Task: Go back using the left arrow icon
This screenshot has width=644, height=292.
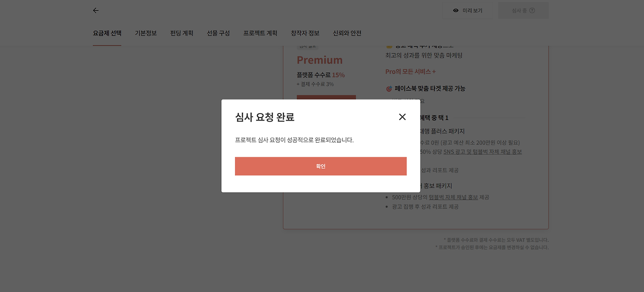Action: click(x=96, y=11)
